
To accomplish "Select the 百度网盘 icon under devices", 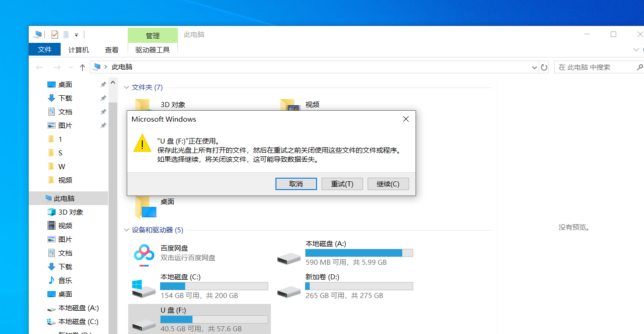I will coord(144,253).
